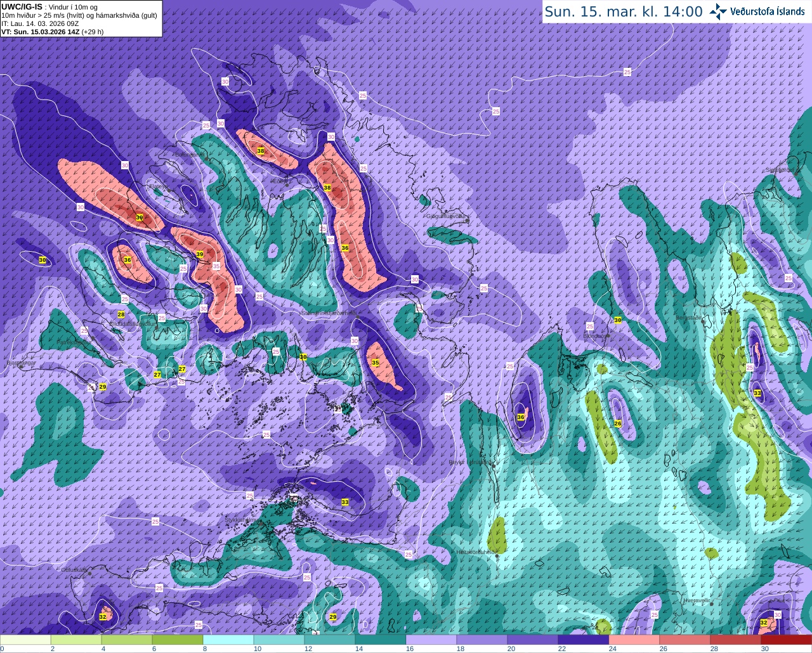Click the Bolungarvík station label

pos(190,154)
